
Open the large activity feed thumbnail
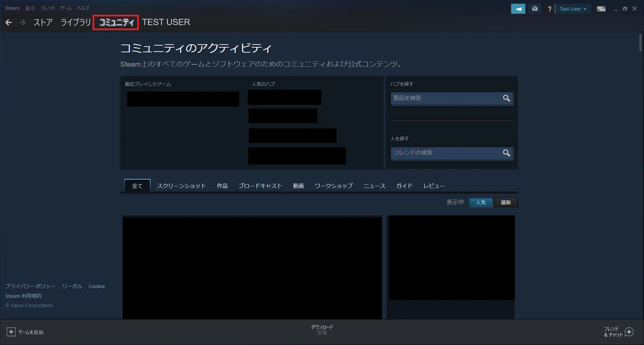252,268
